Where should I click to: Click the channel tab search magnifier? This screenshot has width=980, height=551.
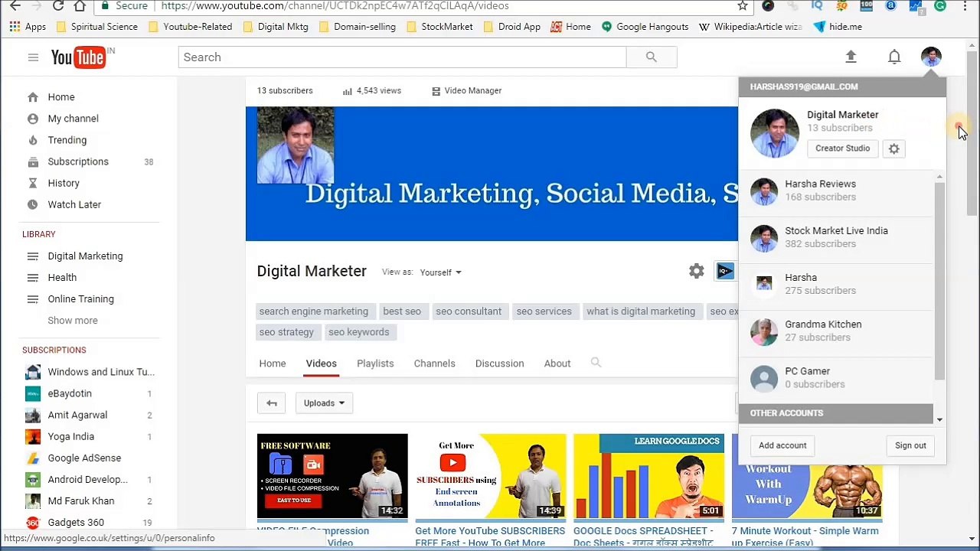(596, 363)
